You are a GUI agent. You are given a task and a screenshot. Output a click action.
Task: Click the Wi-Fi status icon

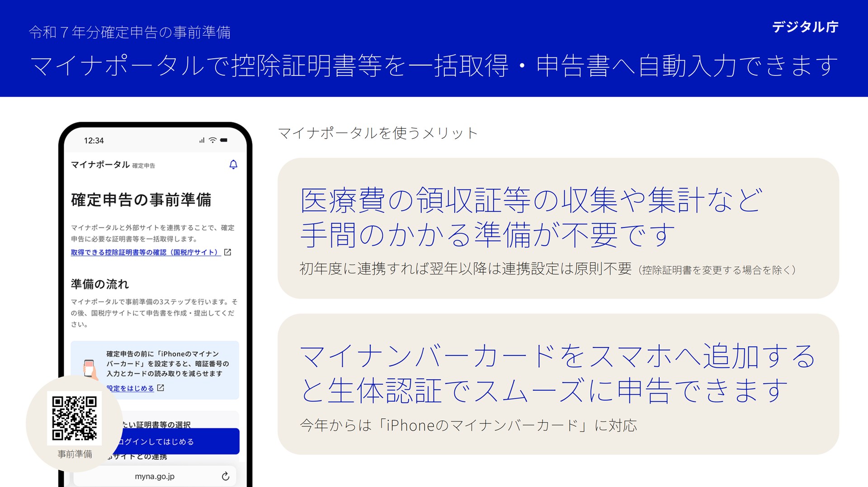212,140
